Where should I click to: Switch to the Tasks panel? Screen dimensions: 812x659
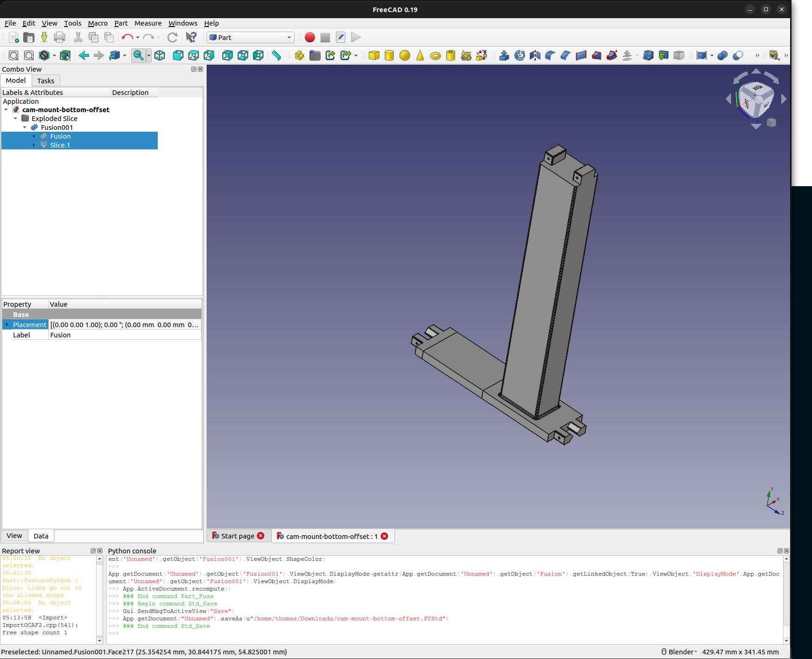(x=46, y=80)
